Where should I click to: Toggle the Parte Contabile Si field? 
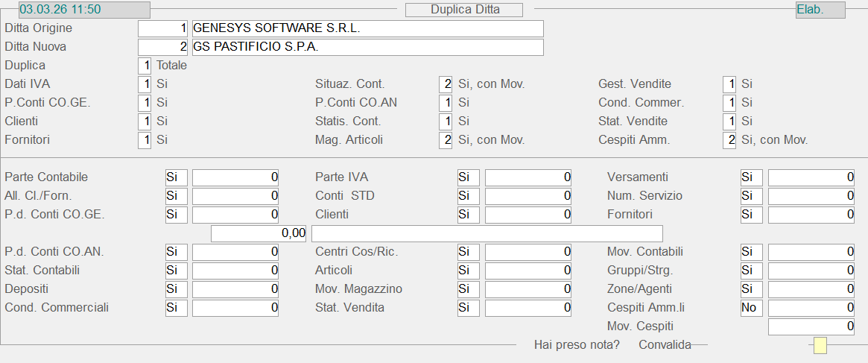tap(176, 177)
